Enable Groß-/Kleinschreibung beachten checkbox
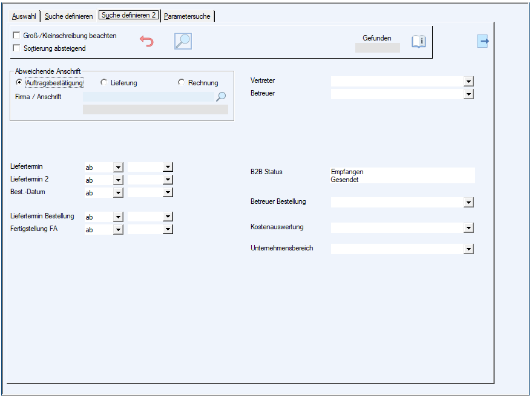Image resolution: width=532 pixels, height=398 pixels. pyautogui.click(x=16, y=36)
